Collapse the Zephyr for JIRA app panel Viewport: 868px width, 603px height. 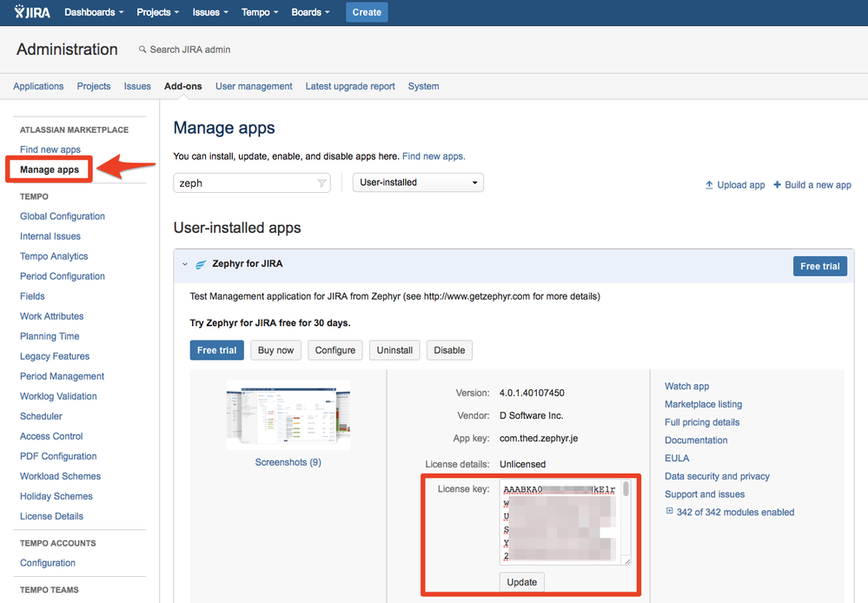pyautogui.click(x=185, y=264)
